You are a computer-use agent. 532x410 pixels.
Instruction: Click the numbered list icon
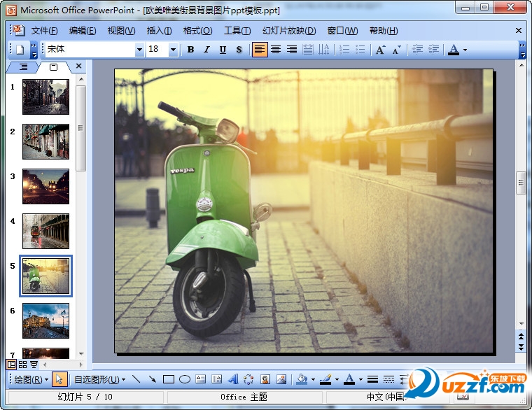(x=344, y=50)
